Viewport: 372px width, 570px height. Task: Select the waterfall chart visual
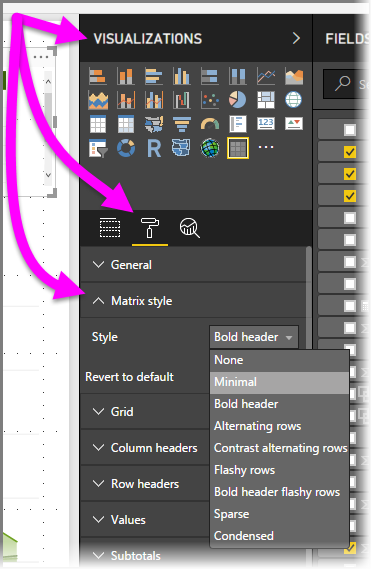pos(181,100)
